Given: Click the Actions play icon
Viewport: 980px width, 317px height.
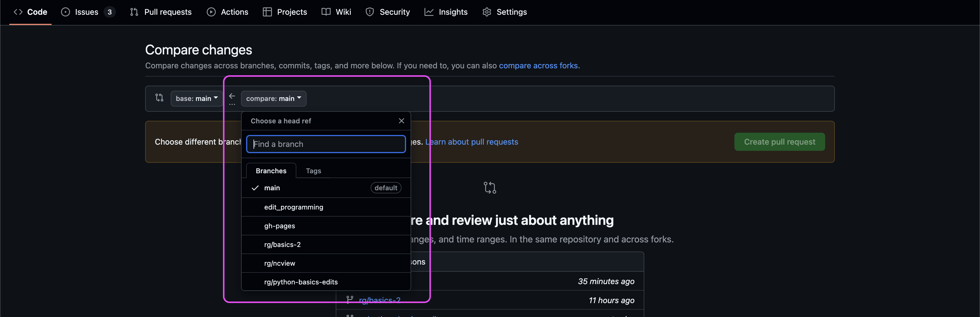Looking at the screenshot, I should pos(211,12).
